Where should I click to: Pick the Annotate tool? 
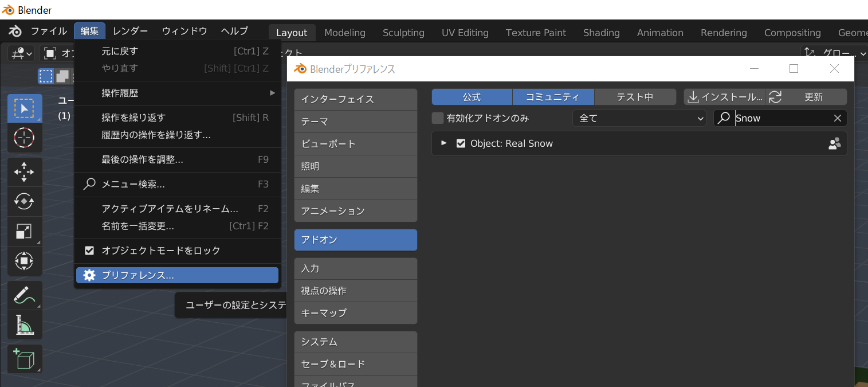[24, 295]
